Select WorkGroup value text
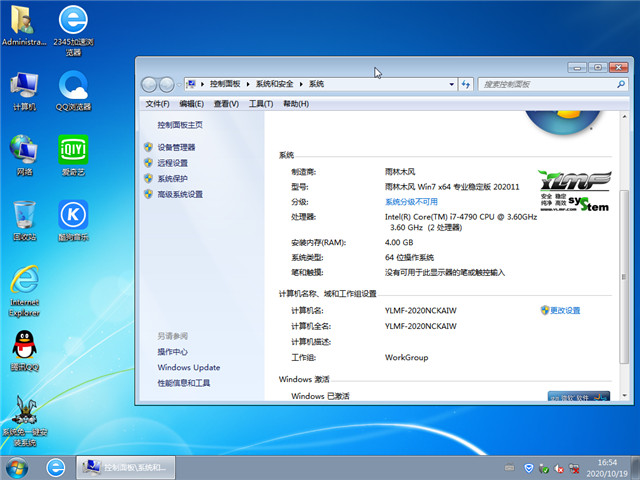 [407, 358]
